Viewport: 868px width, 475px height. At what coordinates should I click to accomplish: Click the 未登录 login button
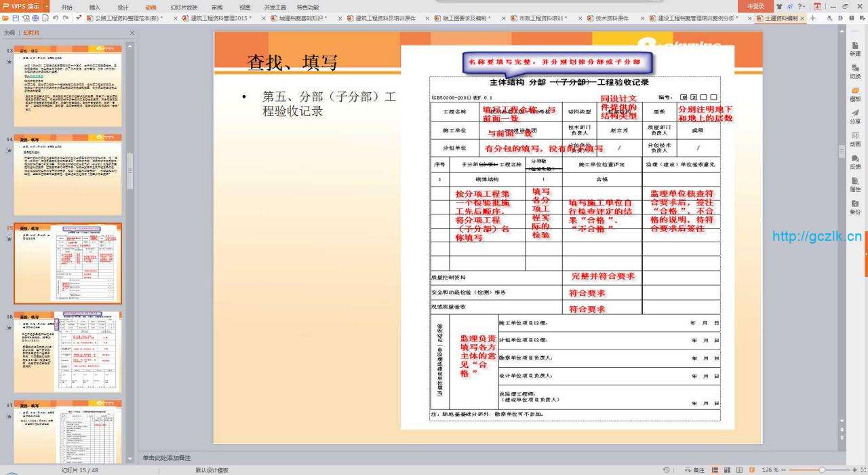click(755, 7)
